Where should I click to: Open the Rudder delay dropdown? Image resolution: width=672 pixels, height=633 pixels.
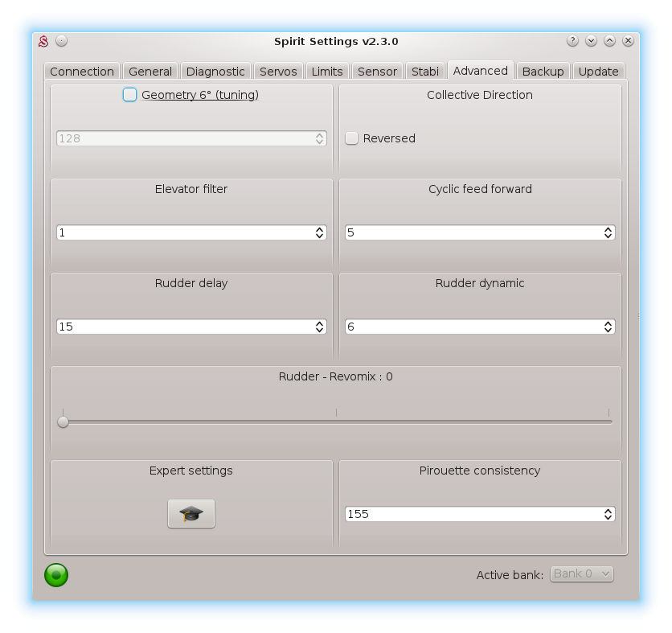point(191,327)
